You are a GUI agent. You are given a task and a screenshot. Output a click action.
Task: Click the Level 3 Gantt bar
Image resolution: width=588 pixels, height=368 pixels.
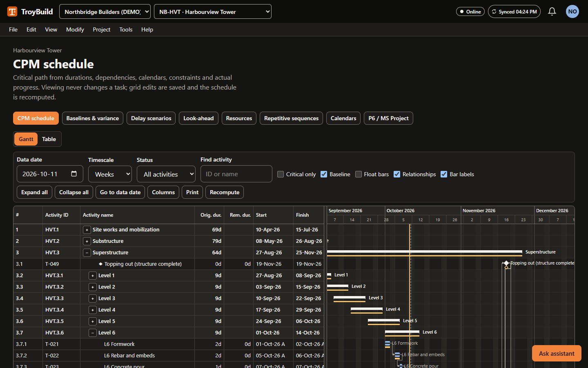350,297
